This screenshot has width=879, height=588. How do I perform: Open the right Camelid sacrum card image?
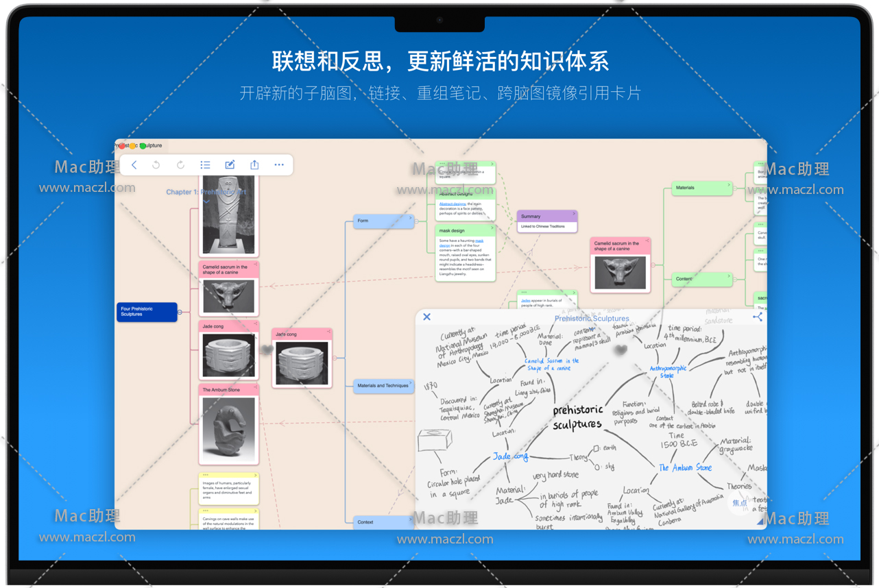621,271
